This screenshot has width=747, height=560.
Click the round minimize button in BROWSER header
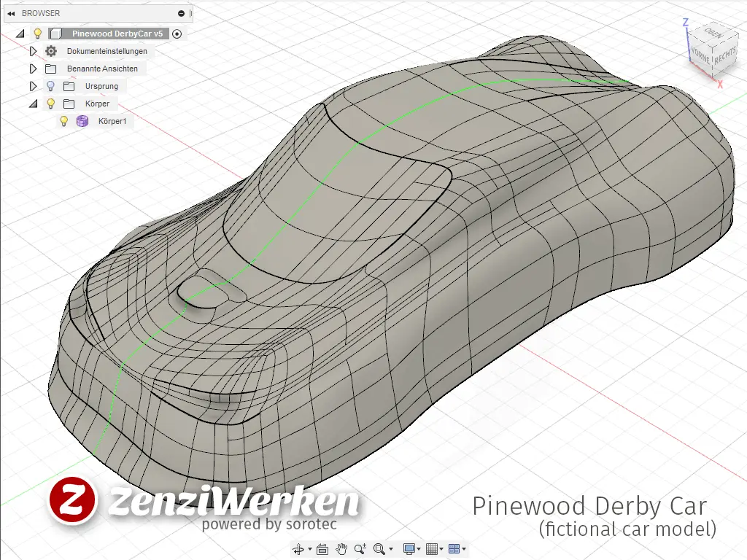[181, 13]
